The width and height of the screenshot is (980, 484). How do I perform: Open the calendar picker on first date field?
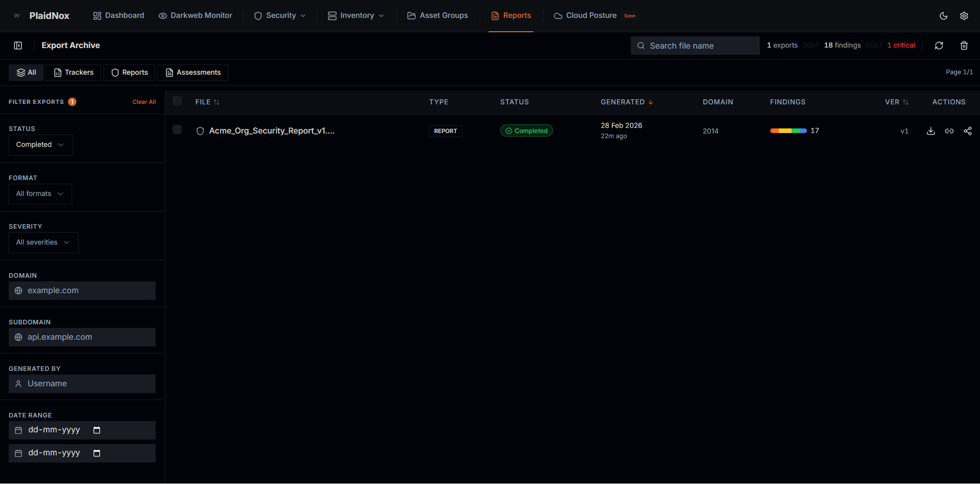coord(97,430)
